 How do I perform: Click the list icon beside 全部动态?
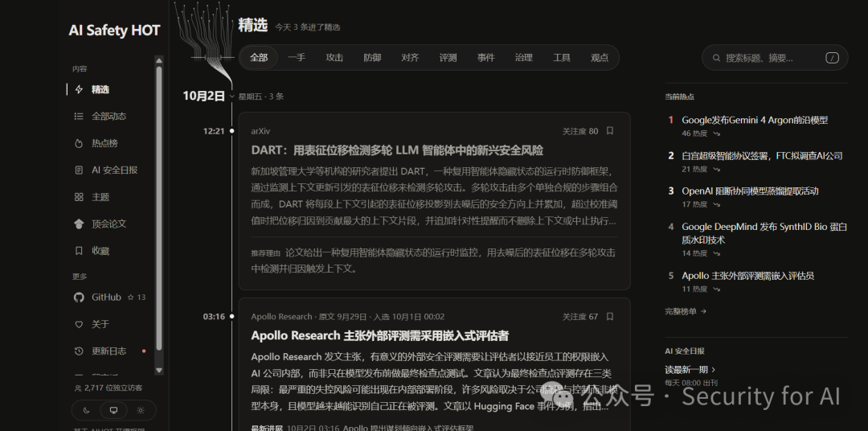pos(79,117)
